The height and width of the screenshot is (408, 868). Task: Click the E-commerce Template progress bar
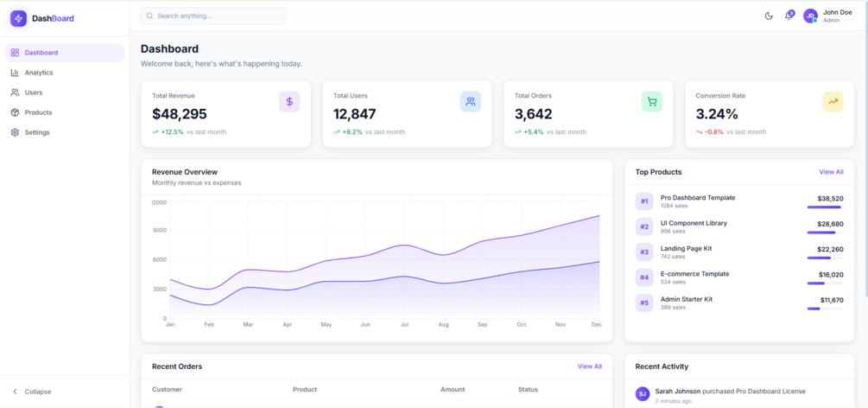click(x=826, y=284)
